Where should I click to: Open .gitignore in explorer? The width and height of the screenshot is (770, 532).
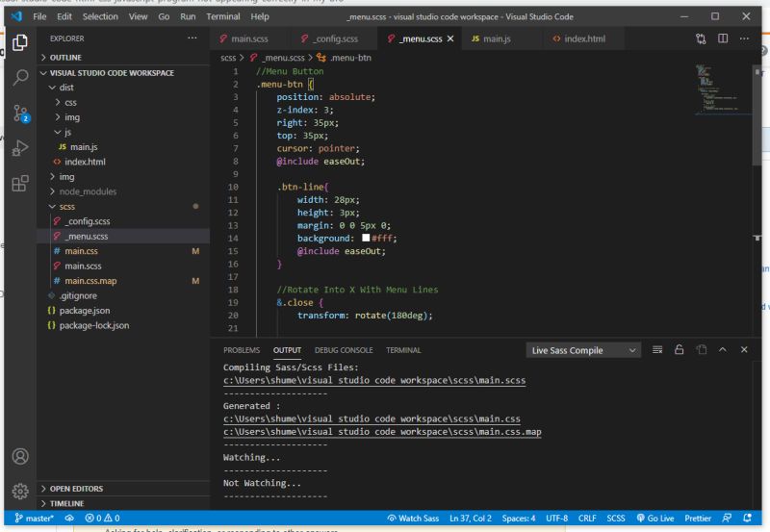(123, 295)
